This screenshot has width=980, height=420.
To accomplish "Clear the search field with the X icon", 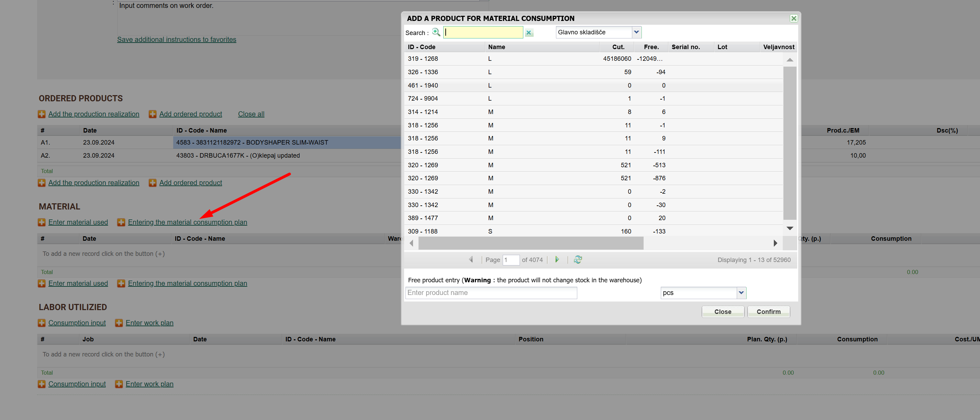I will [x=528, y=33].
